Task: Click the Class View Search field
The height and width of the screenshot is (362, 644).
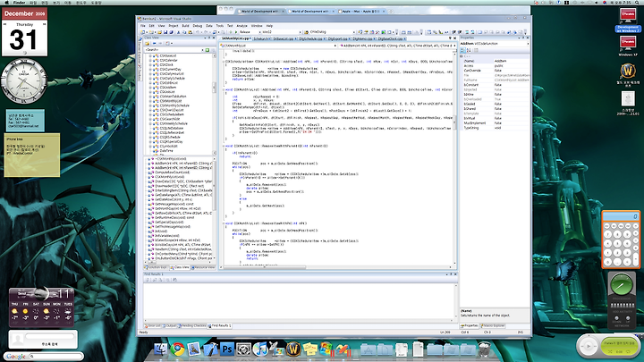Action: click(174, 50)
